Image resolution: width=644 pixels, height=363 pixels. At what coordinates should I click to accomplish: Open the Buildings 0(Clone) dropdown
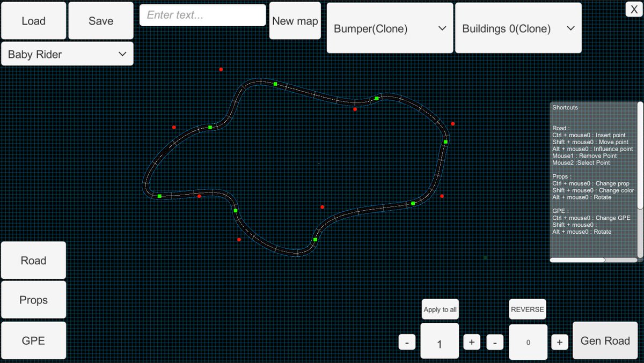coord(518,28)
